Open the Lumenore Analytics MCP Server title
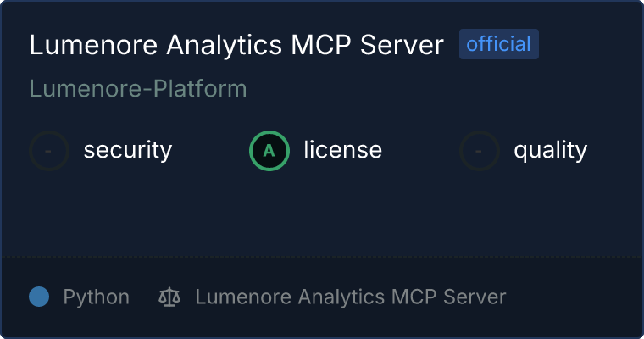 pyautogui.click(x=236, y=46)
